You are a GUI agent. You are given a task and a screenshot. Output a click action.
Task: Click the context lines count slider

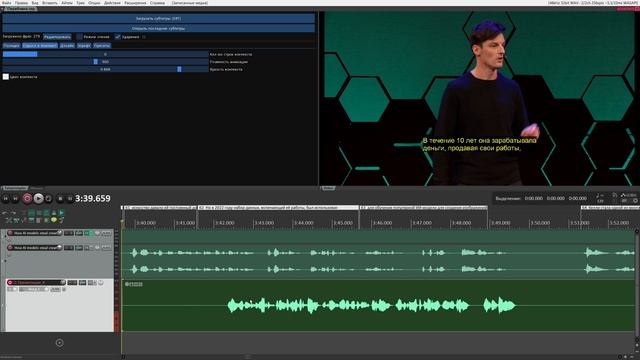(105, 54)
